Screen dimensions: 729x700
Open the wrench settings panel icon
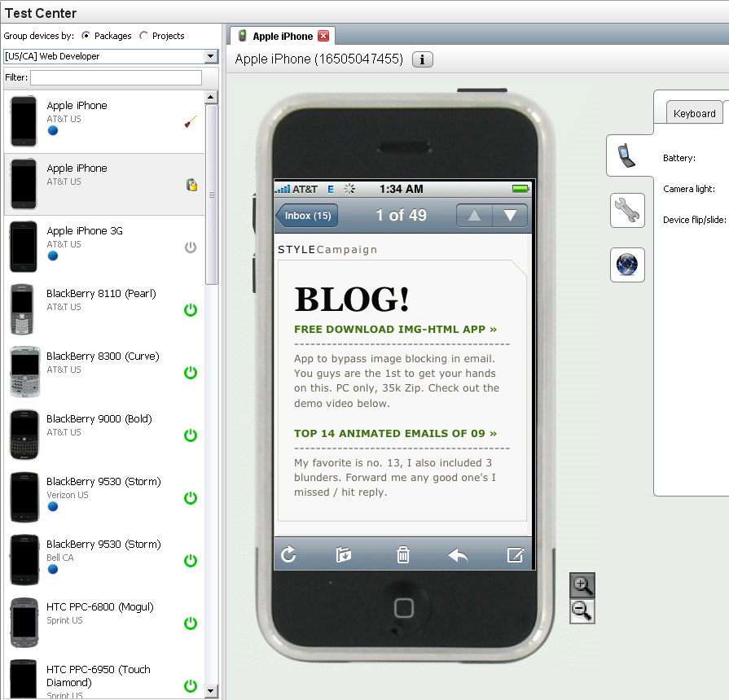point(627,211)
